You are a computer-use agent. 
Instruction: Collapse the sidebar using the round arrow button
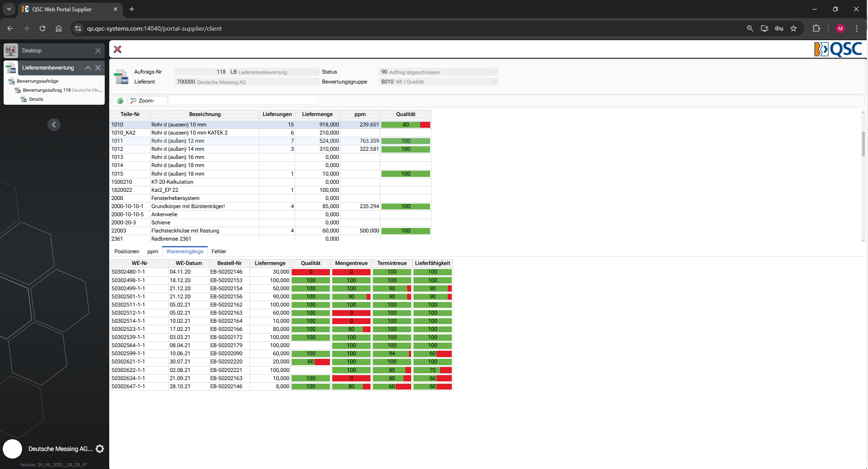[54, 125]
